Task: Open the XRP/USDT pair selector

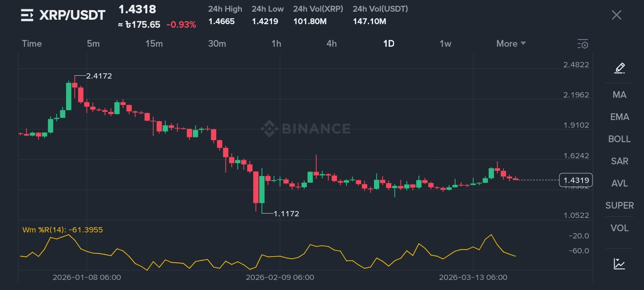Action: tap(72, 15)
